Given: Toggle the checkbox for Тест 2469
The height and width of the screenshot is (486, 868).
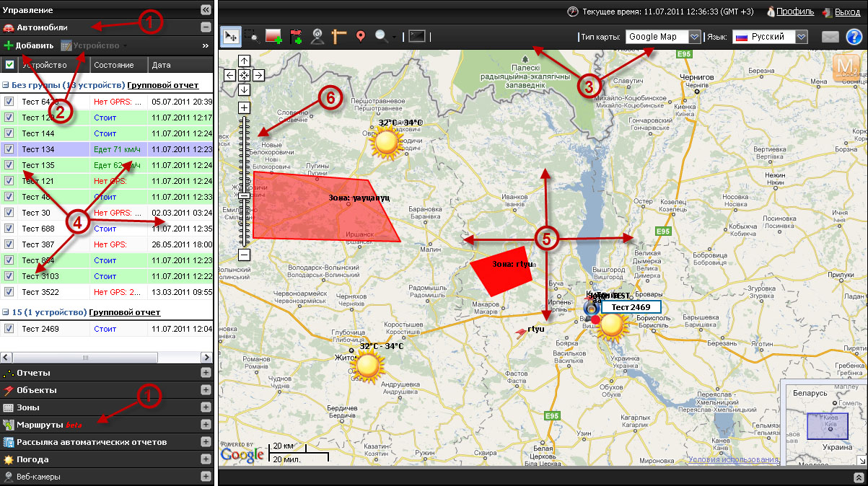Looking at the screenshot, I should (9, 329).
